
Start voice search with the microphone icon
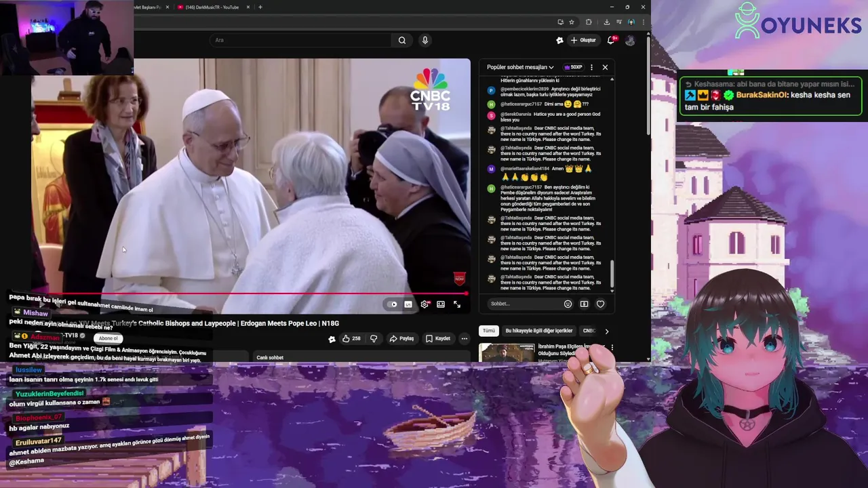(x=425, y=40)
